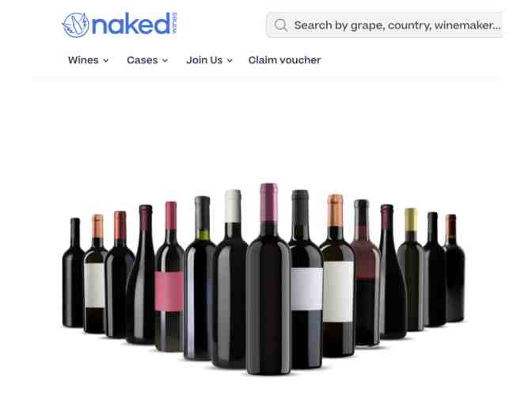Select the copper-capped bottle with large white label
Screen dimensions: 532x404
tap(337, 276)
